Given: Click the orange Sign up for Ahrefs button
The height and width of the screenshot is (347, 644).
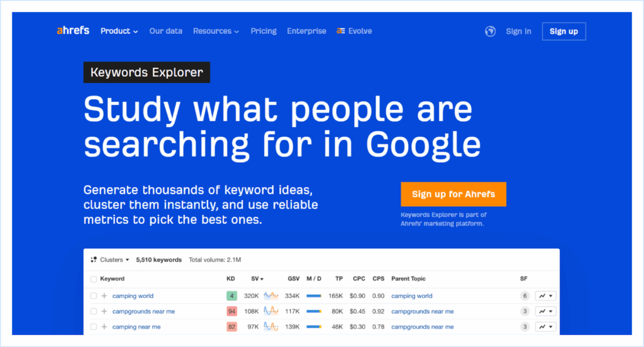Looking at the screenshot, I should pos(453,194).
